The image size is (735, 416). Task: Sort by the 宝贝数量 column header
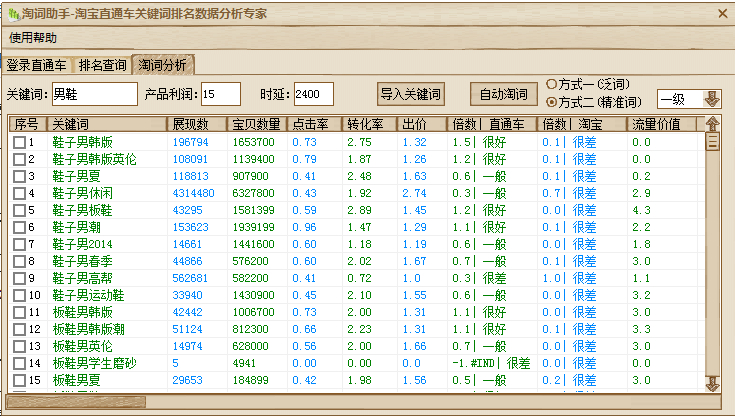[257, 124]
